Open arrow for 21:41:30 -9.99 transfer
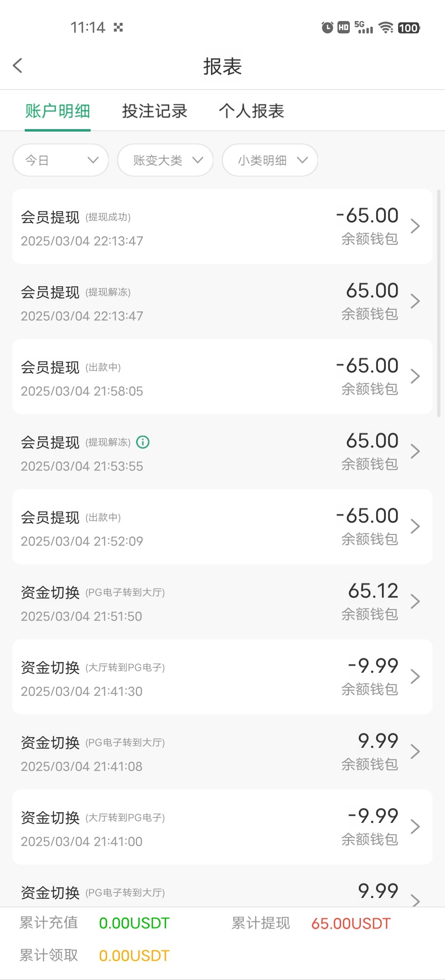Image resolution: width=445 pixels, height=980 pixels. [x=415, y=676]
